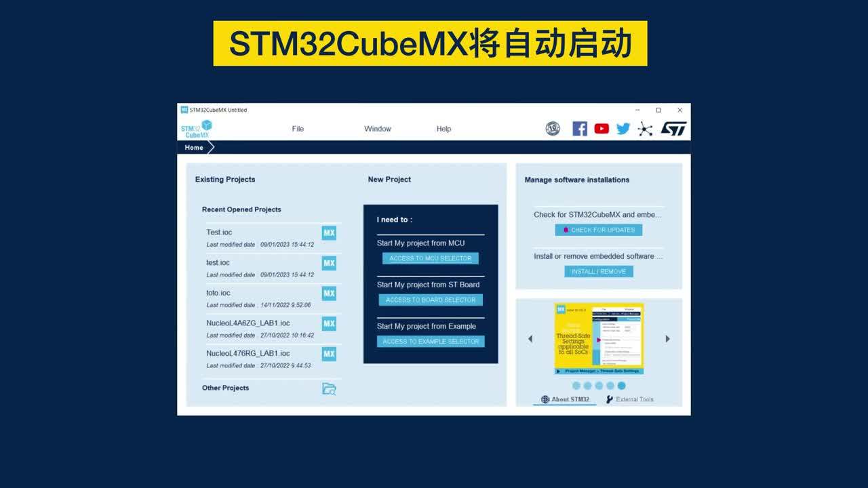Click the ST community network icon
This screenshot has height=488, width=868.
[645, 129]
